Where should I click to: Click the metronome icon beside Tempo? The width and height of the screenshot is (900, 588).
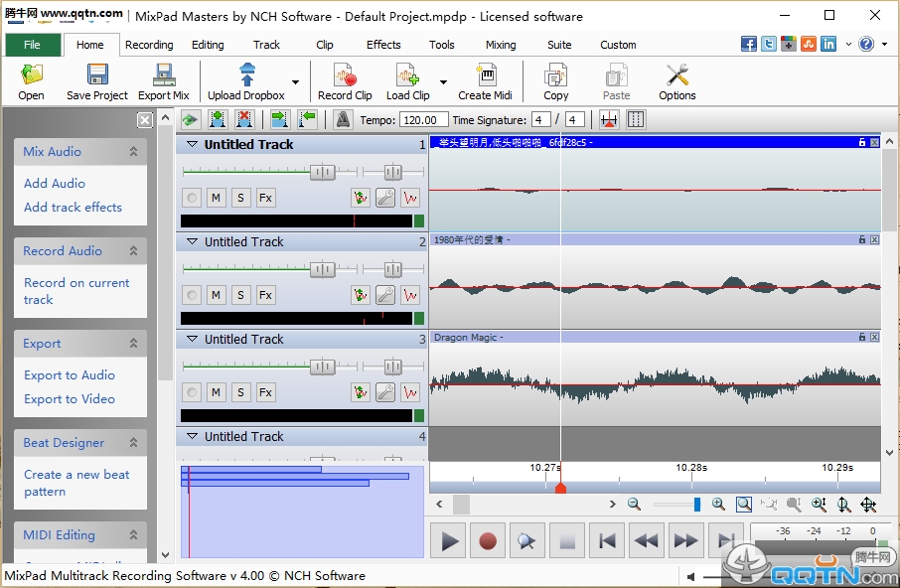point(343,119)
